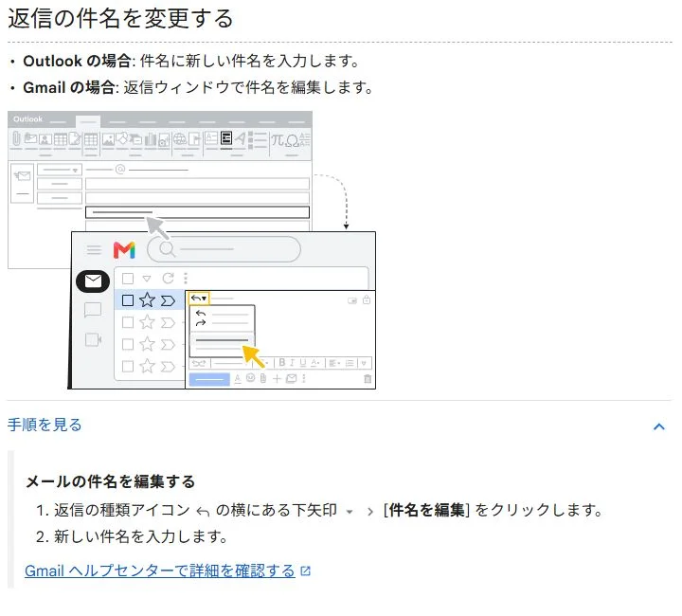Click the chat bubble icon in illustration sidebar
Image resolution: width=682 pixels, height=616 pixels.
click(x=93, y=311)
